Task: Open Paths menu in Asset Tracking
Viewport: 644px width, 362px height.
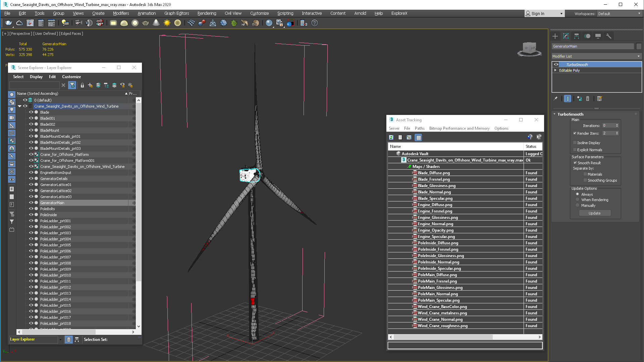Action: [419, 128]
